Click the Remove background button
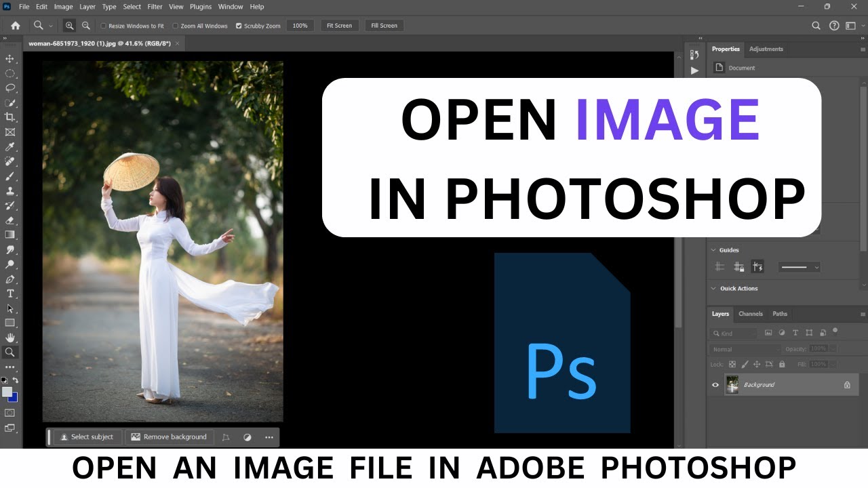868x488 pixels. pyautogui.click(x=169, y=437)
